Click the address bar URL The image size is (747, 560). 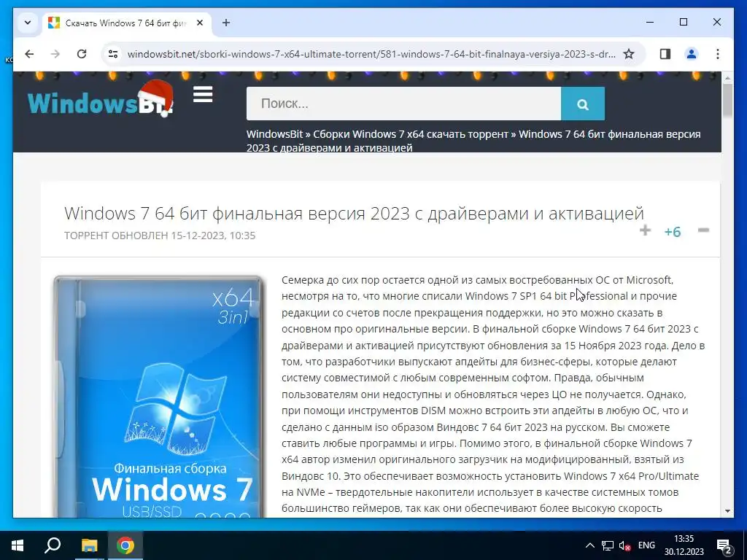tap(371, 54)
